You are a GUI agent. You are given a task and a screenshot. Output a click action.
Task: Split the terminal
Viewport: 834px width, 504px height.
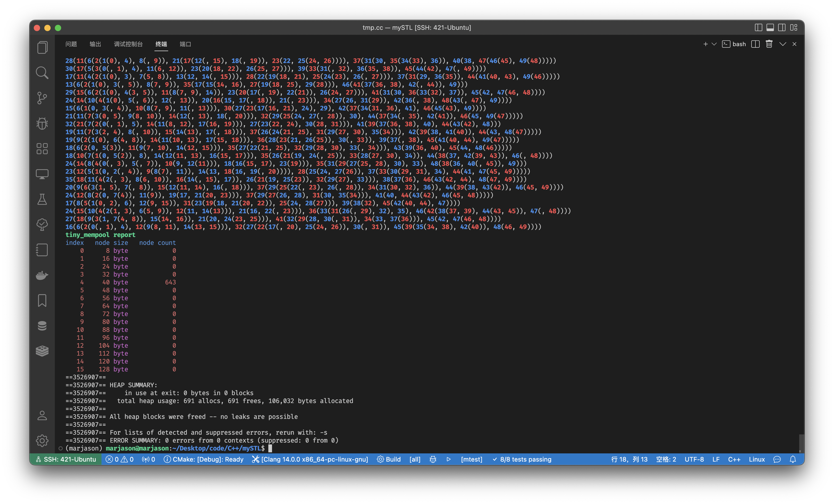755,44
